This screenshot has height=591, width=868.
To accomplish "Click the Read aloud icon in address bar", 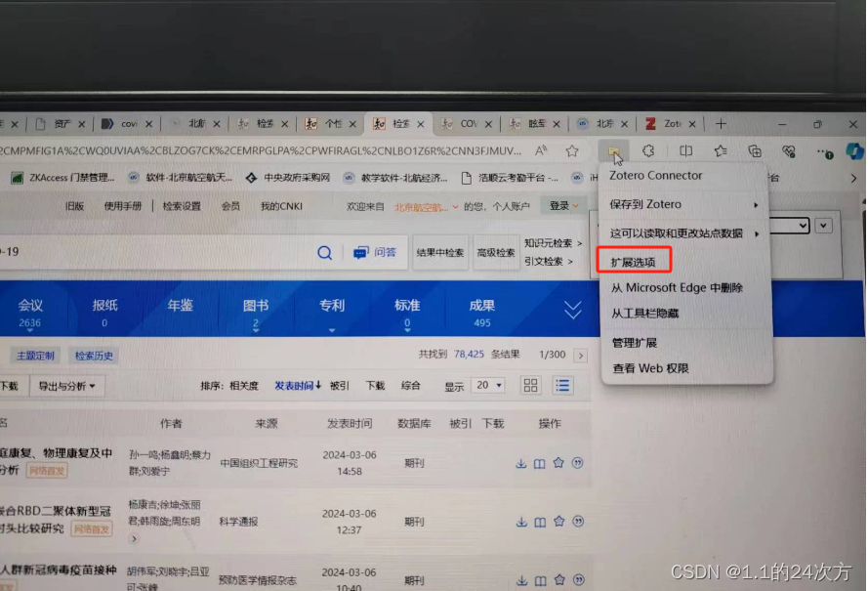I will point(541,150).
